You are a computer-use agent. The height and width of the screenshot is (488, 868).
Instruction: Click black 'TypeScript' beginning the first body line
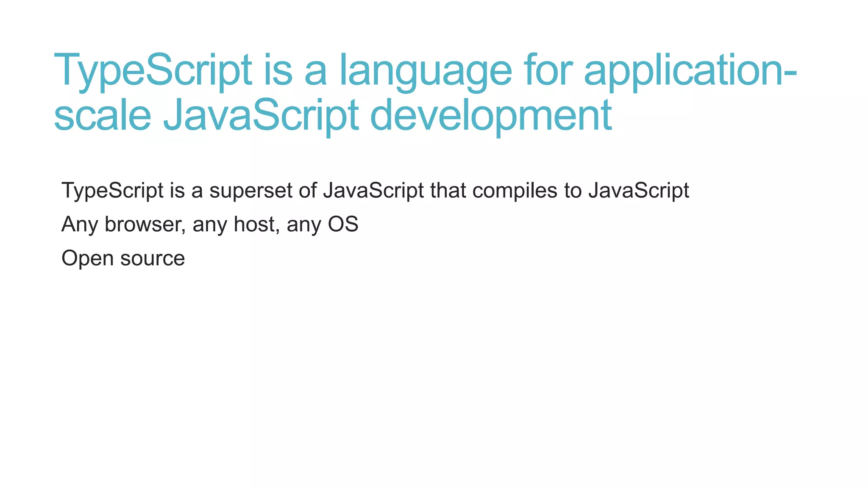pos(113,190)
